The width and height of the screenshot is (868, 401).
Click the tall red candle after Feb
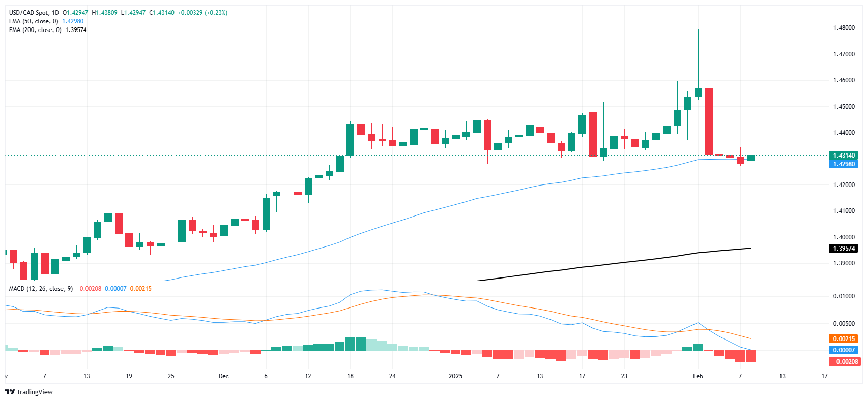point(709,121)
